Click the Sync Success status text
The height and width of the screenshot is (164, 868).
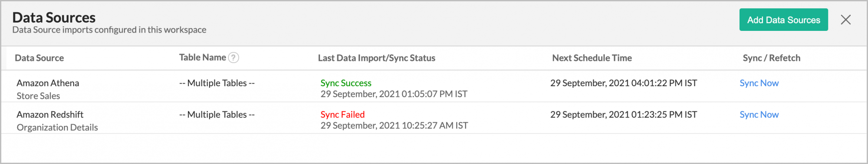pos(346,83)
